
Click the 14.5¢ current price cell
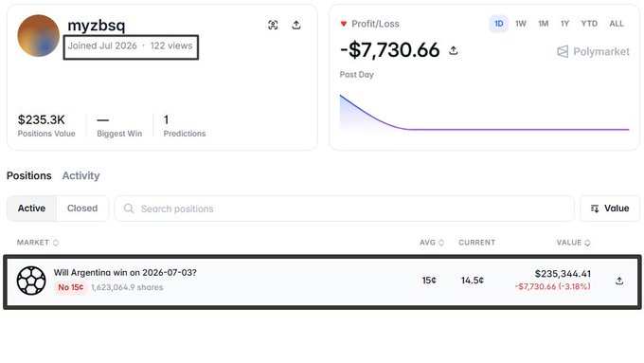click(473, 281)
